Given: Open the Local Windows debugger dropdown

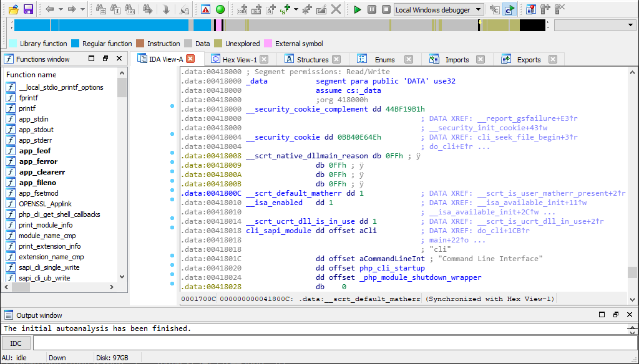Looking at the screenshot, I should point(479,9).
